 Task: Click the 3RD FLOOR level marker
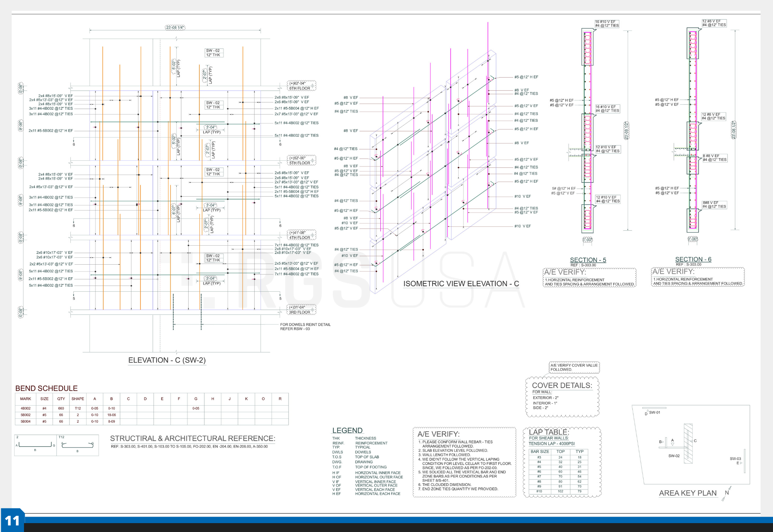tap(300, 312)
